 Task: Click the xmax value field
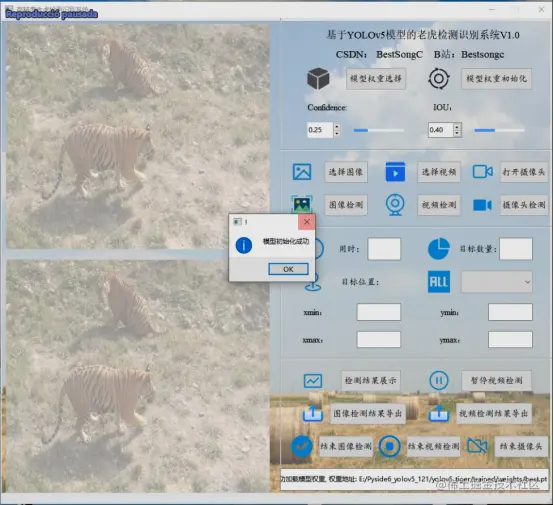pos(379,340)
